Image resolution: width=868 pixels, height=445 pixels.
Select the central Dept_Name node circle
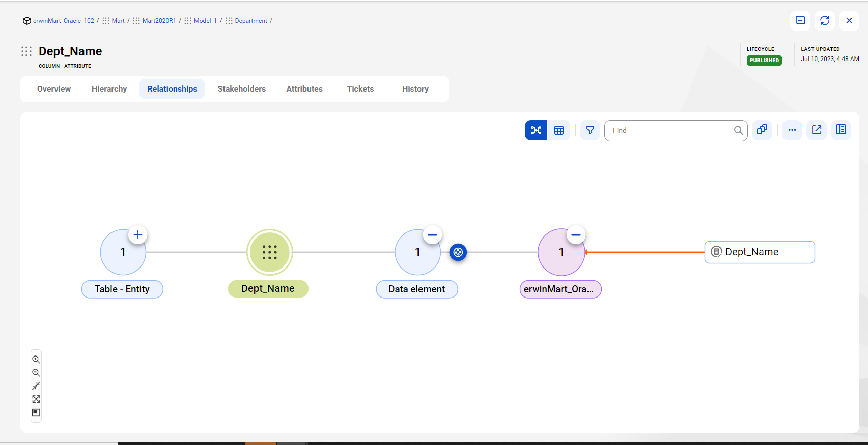[269, 252]
